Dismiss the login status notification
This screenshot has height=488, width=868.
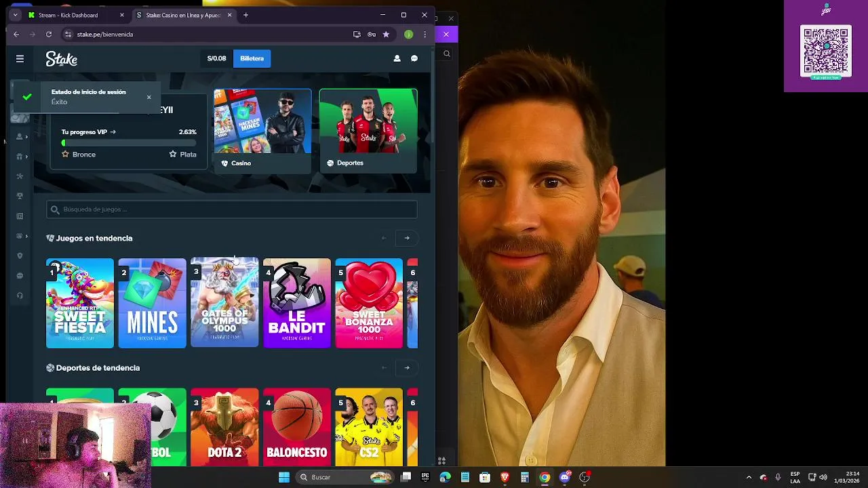[149, 97]
